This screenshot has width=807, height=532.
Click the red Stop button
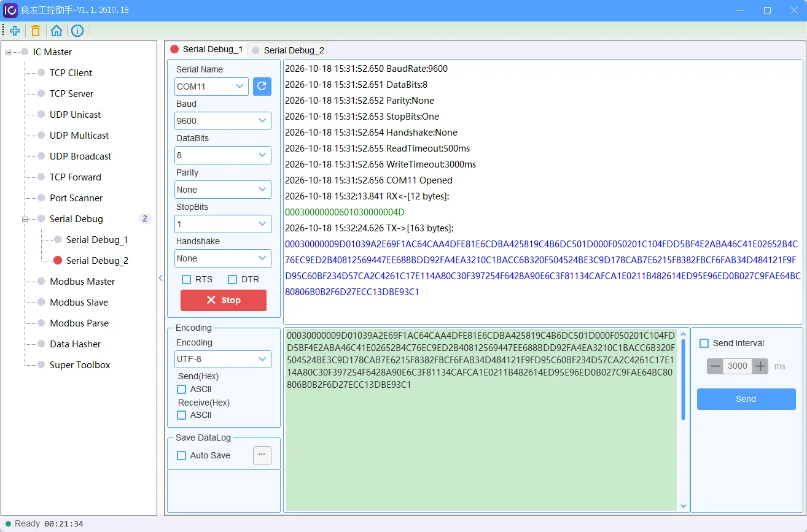coord(224,300)
